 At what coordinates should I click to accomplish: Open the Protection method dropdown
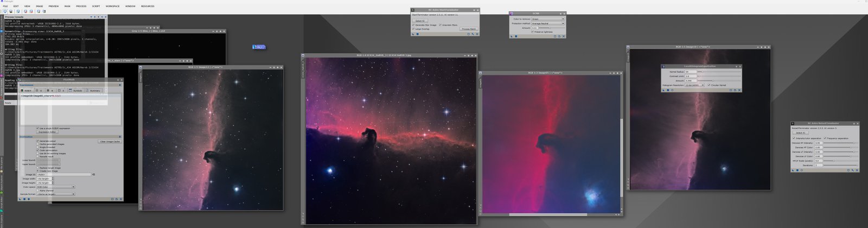(547, 23)
